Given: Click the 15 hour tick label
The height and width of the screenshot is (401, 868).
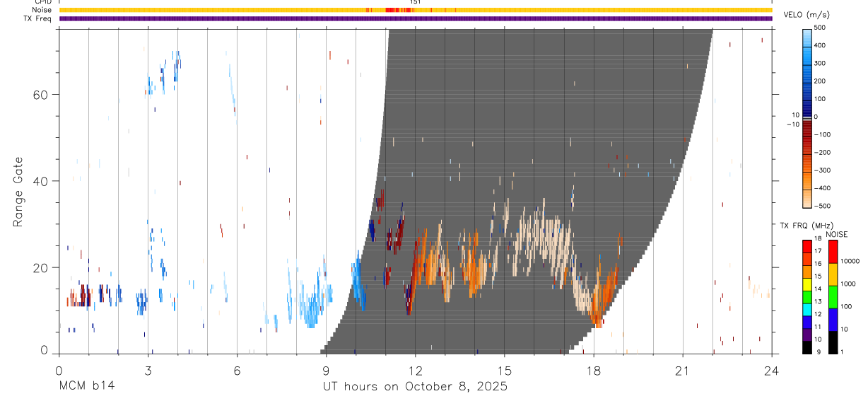Looking at the screenshot, I should point(505,371).
